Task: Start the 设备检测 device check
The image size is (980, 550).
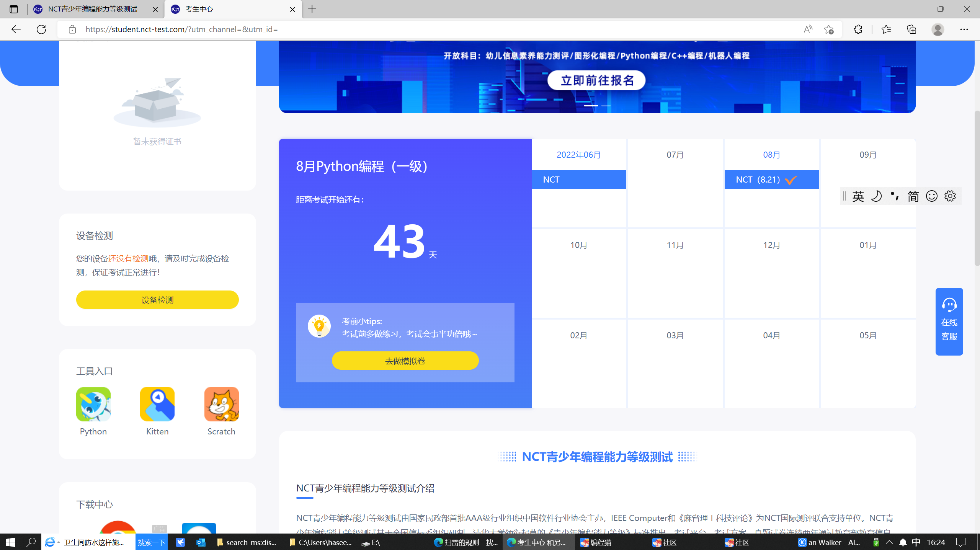Action: point(157,300)
